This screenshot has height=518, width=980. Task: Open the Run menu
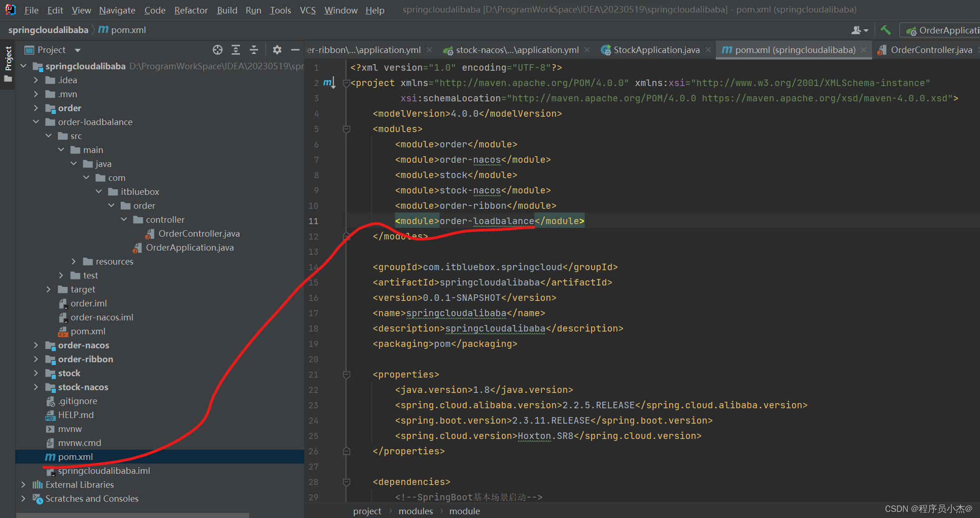tap(253, 10)
